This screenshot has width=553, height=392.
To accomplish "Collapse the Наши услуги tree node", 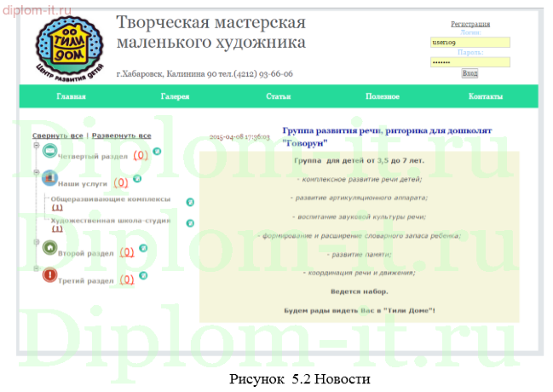I will (x=37, y=172).
